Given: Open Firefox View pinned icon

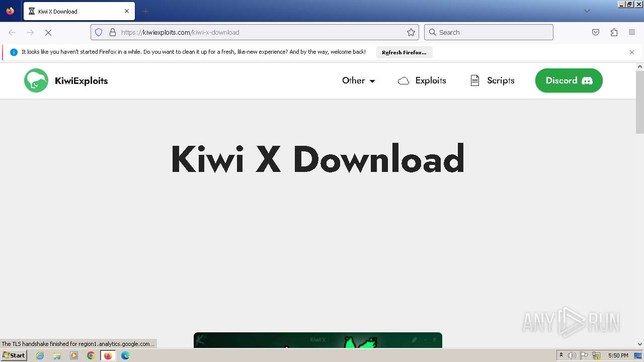Looking at the screenshot, I should click(10, 11).
